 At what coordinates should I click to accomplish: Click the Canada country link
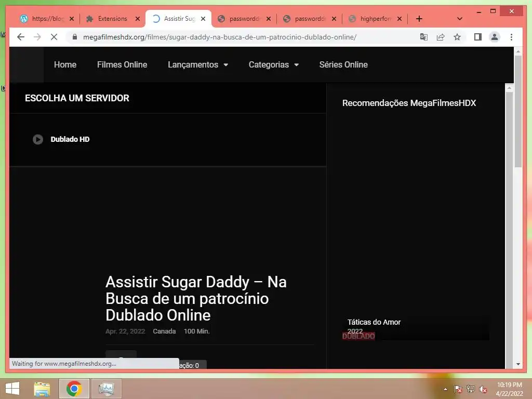(x=164, y=331)
